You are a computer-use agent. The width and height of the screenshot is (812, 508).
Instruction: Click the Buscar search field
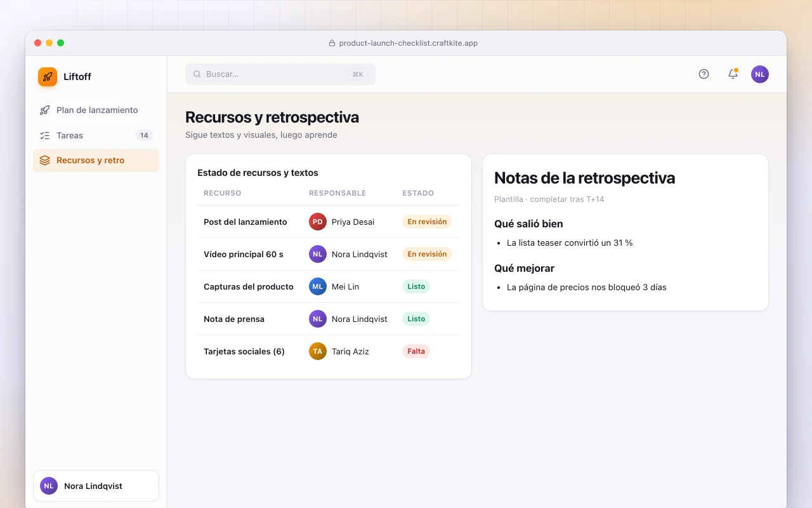tap(280, 74)
